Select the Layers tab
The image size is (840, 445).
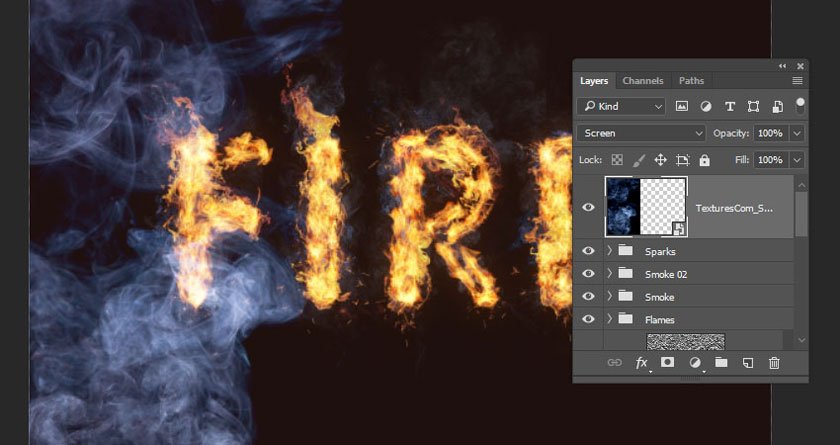[594, 81]
